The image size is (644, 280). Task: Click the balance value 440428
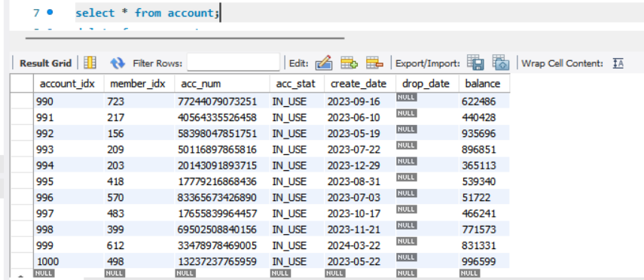click(x=484, y=117)
